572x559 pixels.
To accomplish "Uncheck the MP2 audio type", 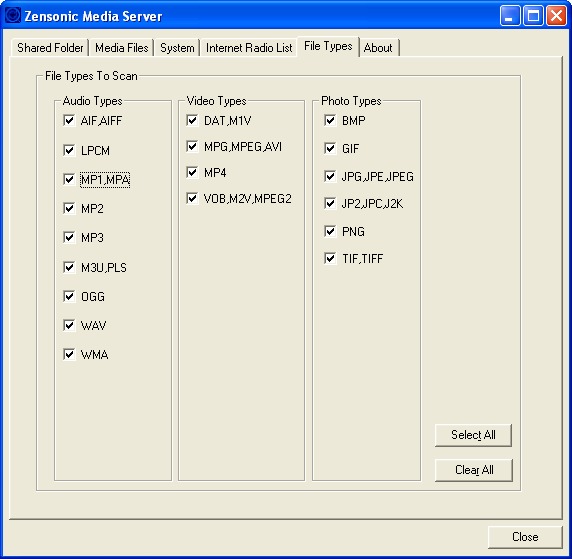I will point(69,208).
